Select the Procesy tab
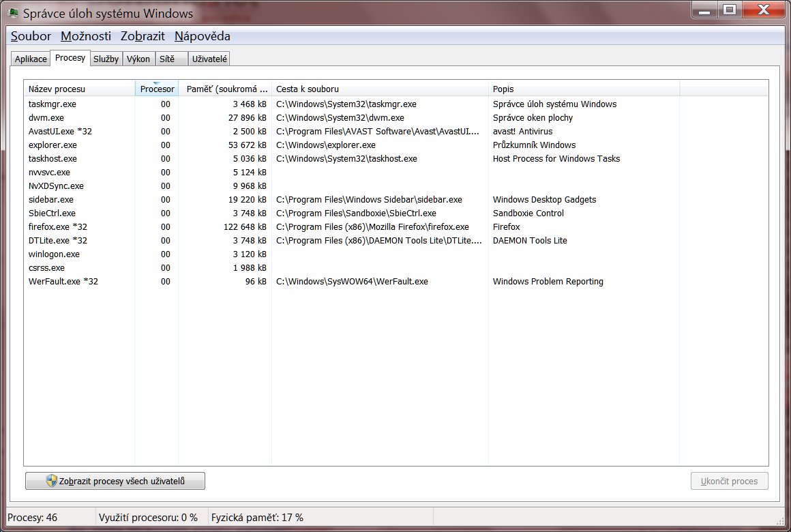Image resolution: width=791 pixels, height=532 pixels. [x=70, y=58]
